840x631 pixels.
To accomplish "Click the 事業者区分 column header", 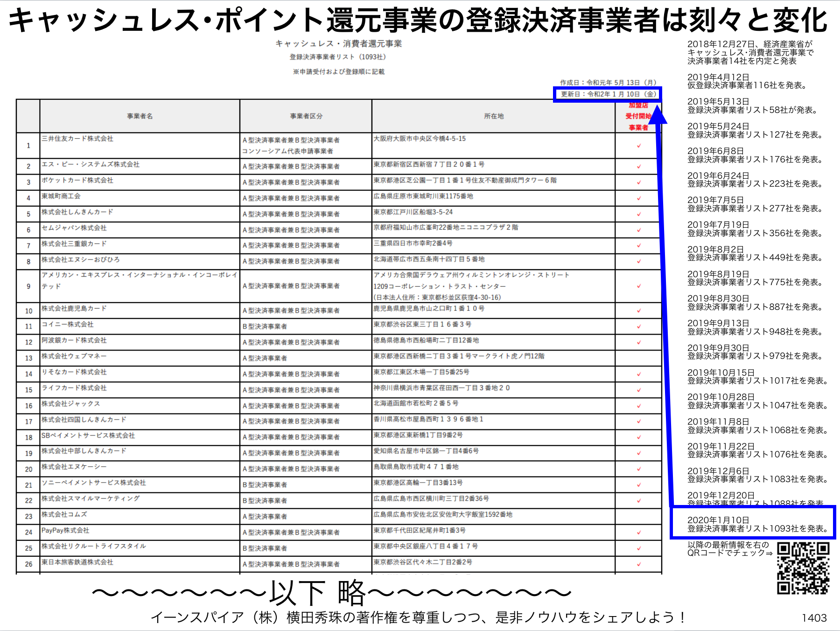I will (306, 116).
